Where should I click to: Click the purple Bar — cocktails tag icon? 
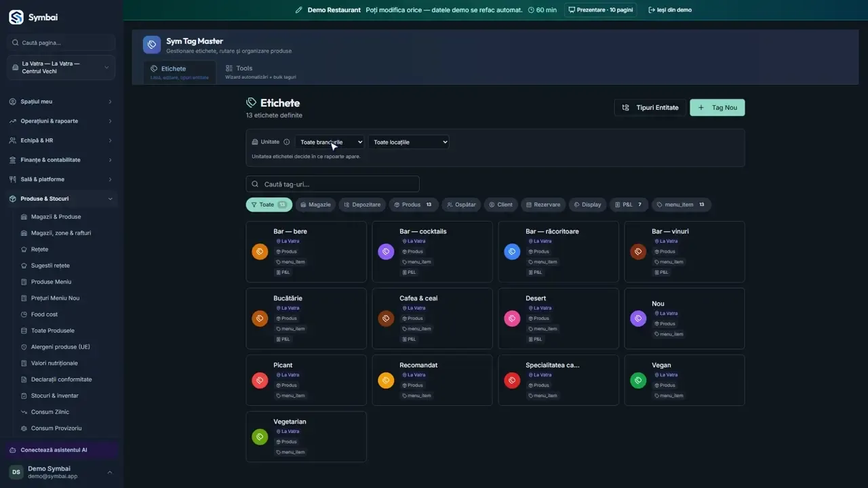386,251
